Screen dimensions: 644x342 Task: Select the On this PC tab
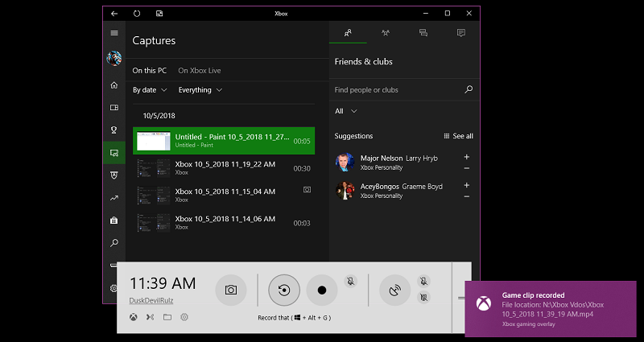tap(150, 71)
